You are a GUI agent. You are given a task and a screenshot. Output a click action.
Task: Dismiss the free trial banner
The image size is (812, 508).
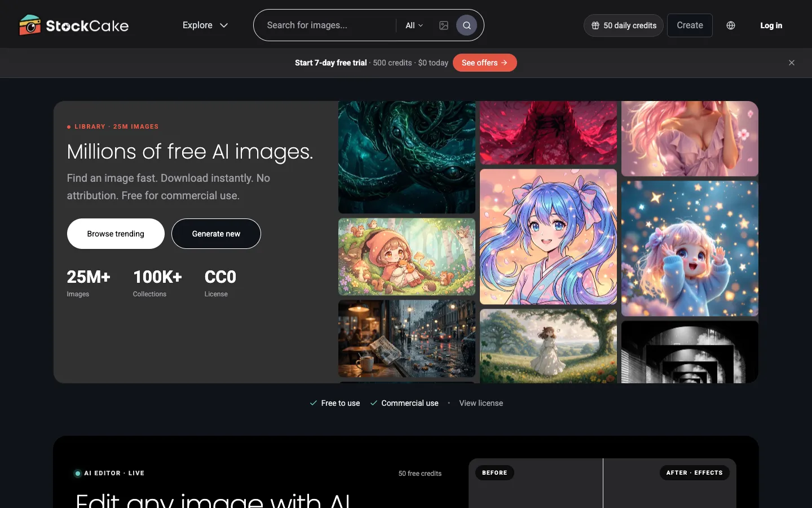pos(792,63)
